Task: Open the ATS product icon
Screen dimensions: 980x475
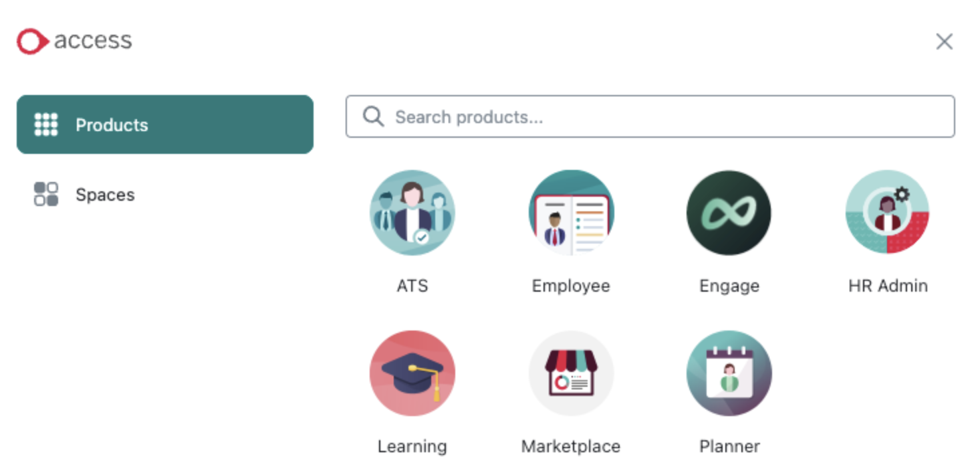Action: point(412,213)
